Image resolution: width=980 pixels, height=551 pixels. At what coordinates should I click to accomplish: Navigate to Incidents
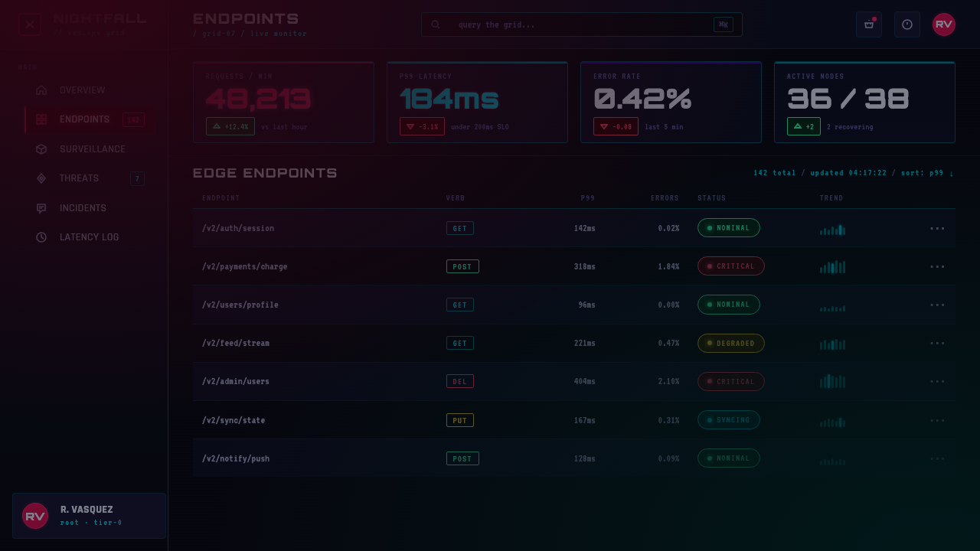[x=90, y=208]
